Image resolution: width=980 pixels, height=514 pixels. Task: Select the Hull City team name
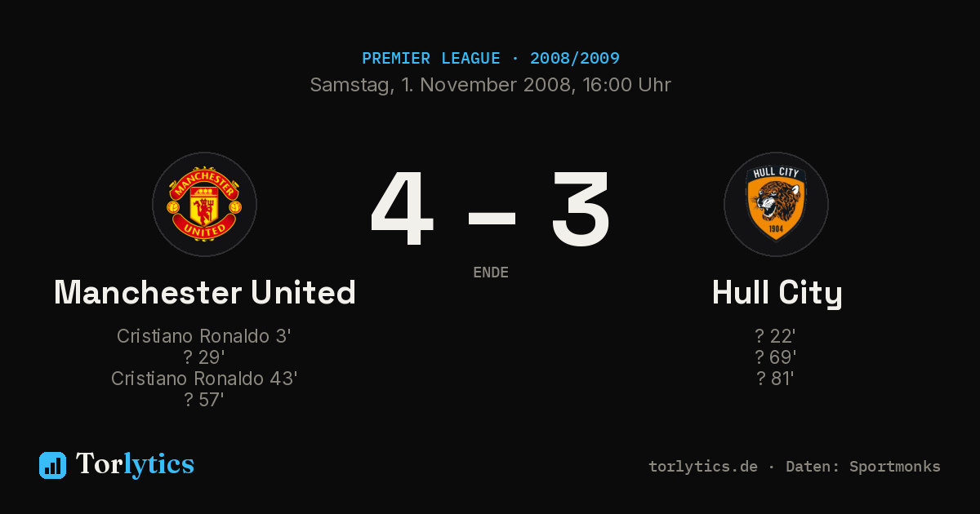[777, 293]
